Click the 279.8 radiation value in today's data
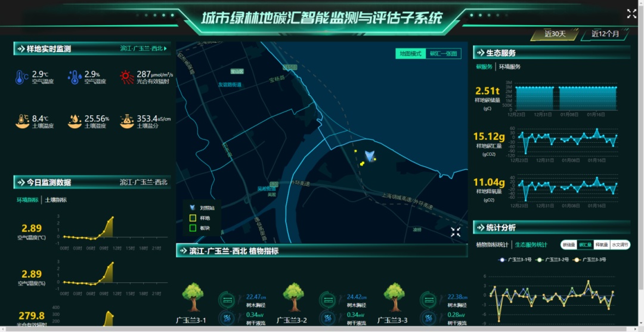Image resolution: width=644 pixels, height=332 pixels. coord(31,315)
